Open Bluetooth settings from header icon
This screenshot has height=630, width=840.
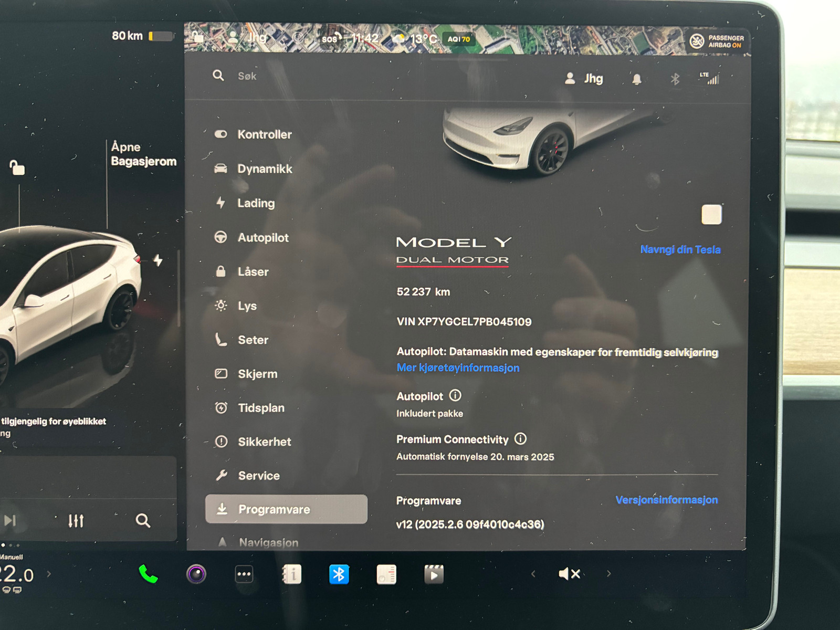tap(675, 79)
